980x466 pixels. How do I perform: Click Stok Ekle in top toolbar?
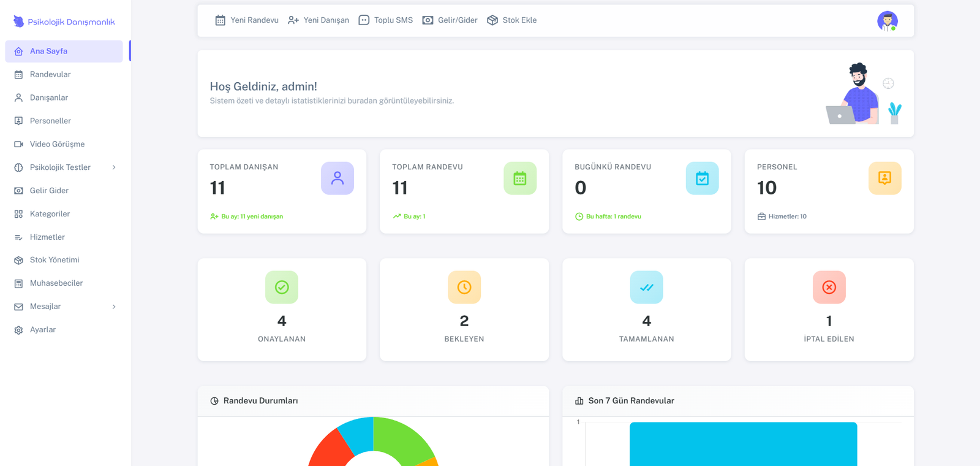click(x=512, y=20)
